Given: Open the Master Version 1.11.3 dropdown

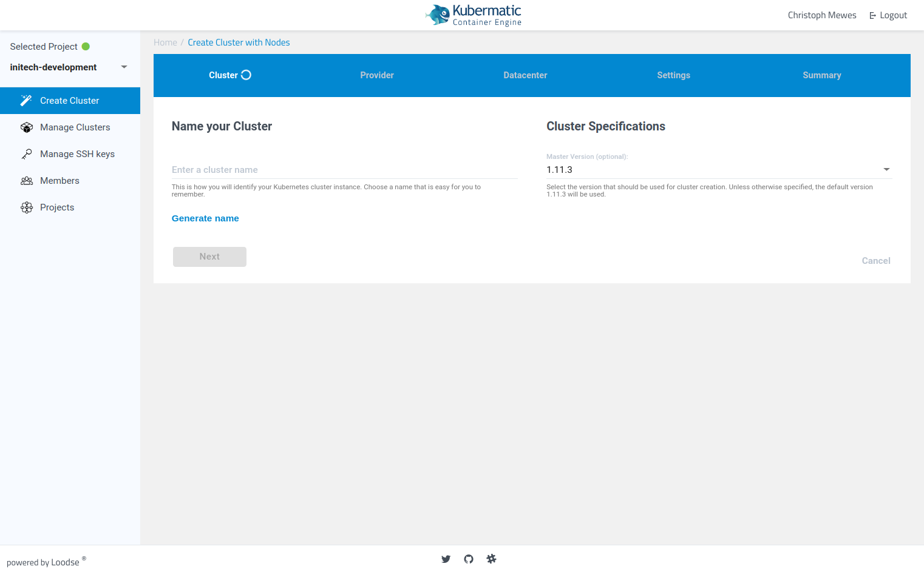Looking at the screenshot, I should pos(719,170).
